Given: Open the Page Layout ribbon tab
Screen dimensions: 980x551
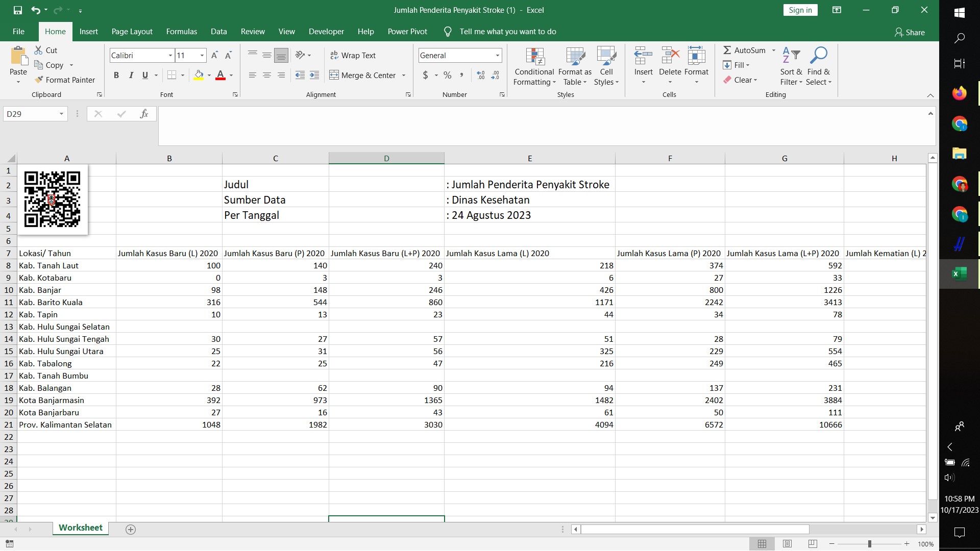Looking at the screenshot, I should coord(132,32).
